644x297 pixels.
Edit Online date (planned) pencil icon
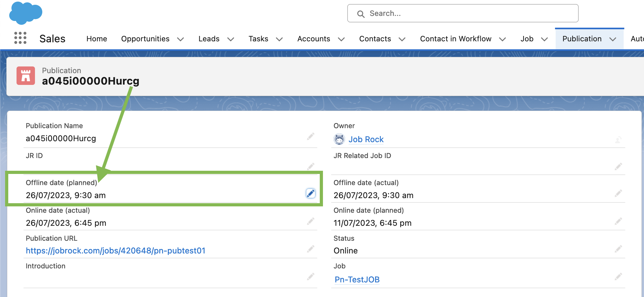pyautogui.click(x=618, y=221)
